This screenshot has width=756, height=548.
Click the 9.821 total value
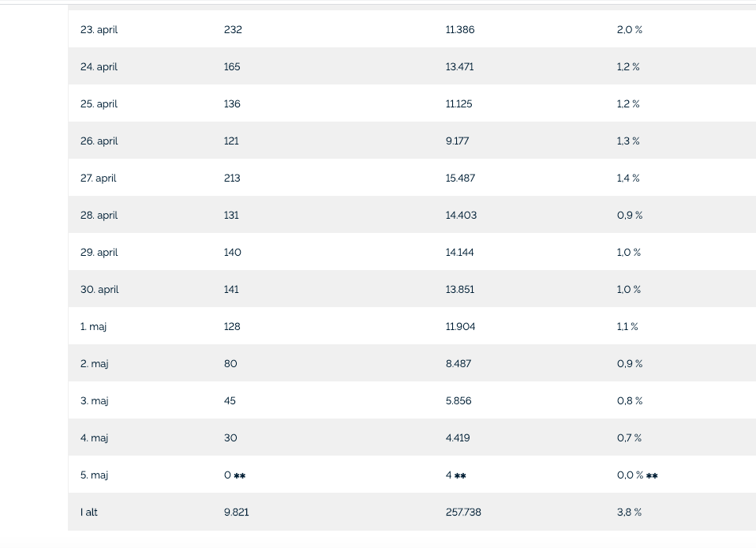click(236, 512)
